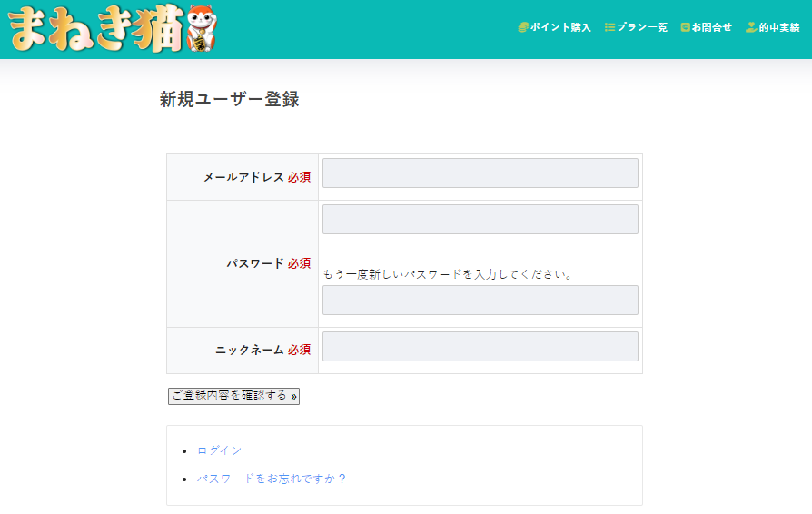
Task: Click the lucky cat mascot in the logo
Action: (202, 30)
